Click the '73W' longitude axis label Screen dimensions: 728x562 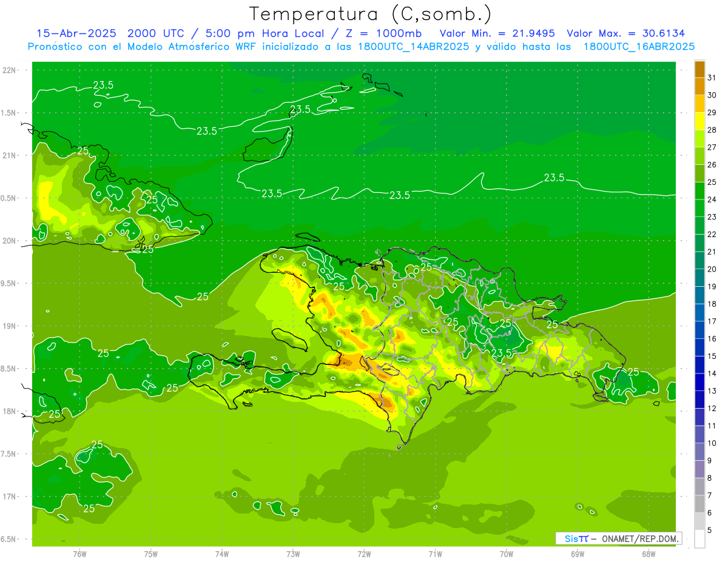pos(293,554)
